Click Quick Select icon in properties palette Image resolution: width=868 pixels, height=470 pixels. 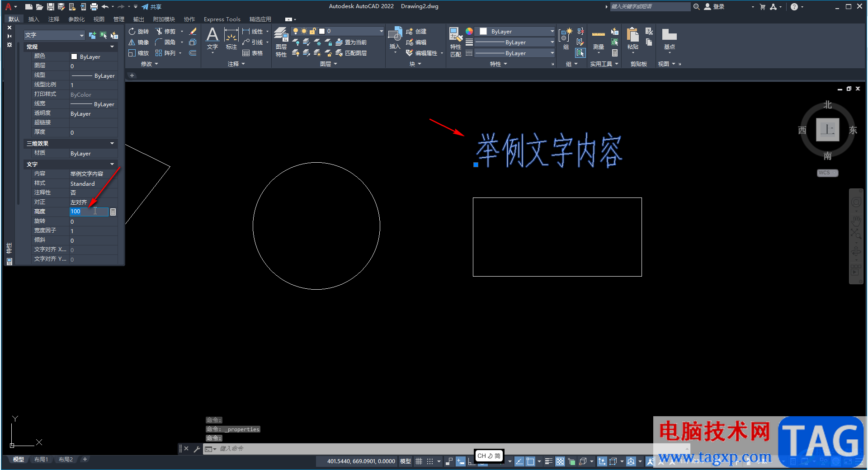114,35
